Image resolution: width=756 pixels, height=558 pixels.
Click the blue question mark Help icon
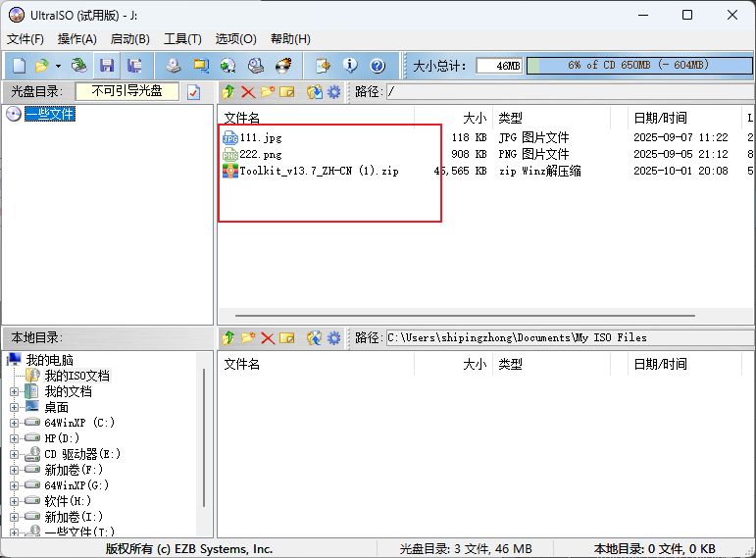(378, 66)
